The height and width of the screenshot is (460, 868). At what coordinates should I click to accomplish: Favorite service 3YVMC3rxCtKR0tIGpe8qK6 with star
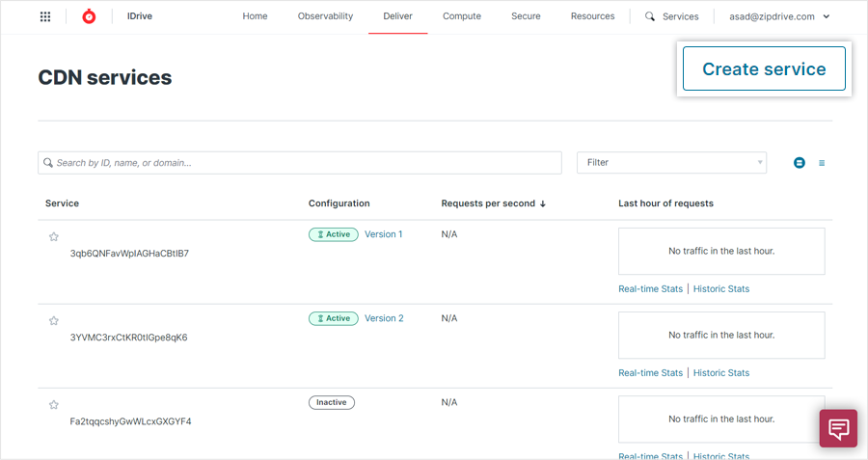click(x=54, y=321)
